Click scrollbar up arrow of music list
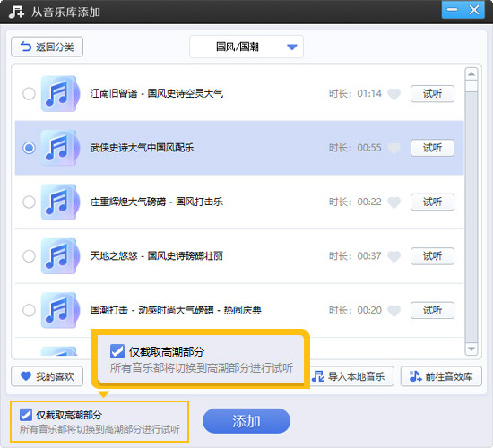The height and width of the screenshot is (448, 493). (471, 74)
